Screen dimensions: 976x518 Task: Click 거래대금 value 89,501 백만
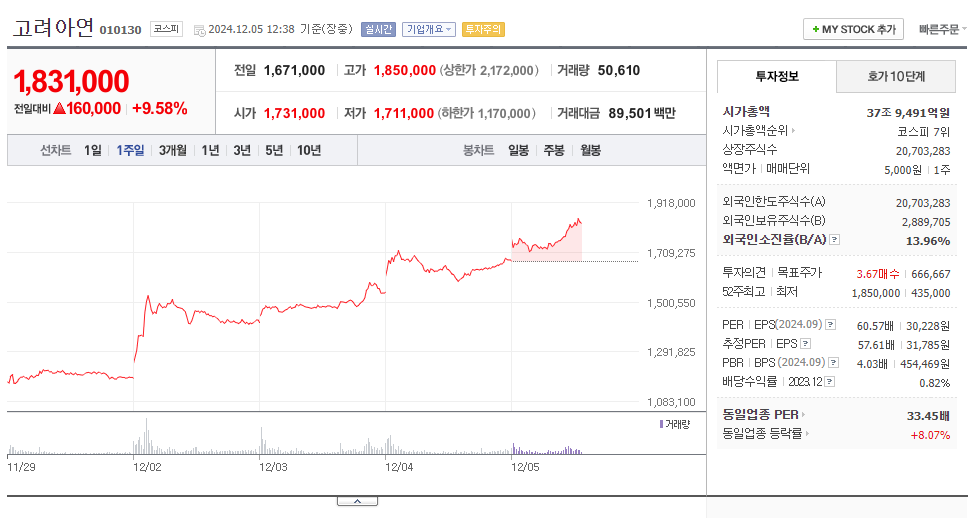click(x=642, y=113)
